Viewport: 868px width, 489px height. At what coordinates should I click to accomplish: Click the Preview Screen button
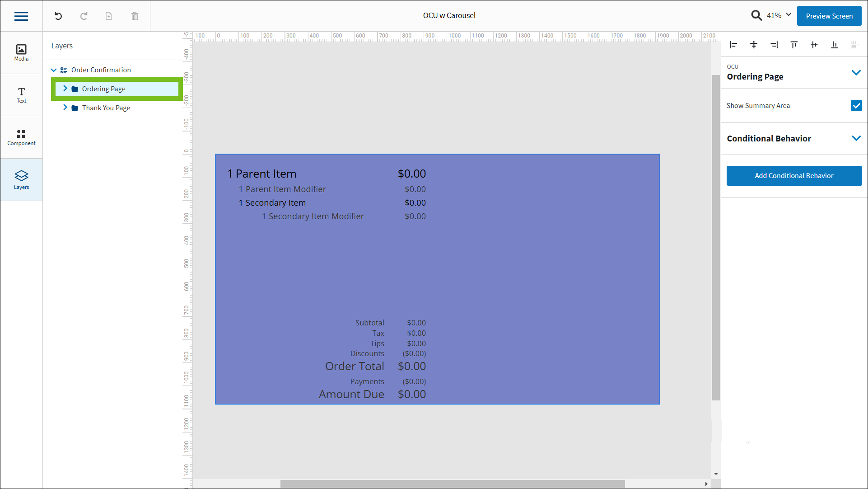[x=829, y=15]
